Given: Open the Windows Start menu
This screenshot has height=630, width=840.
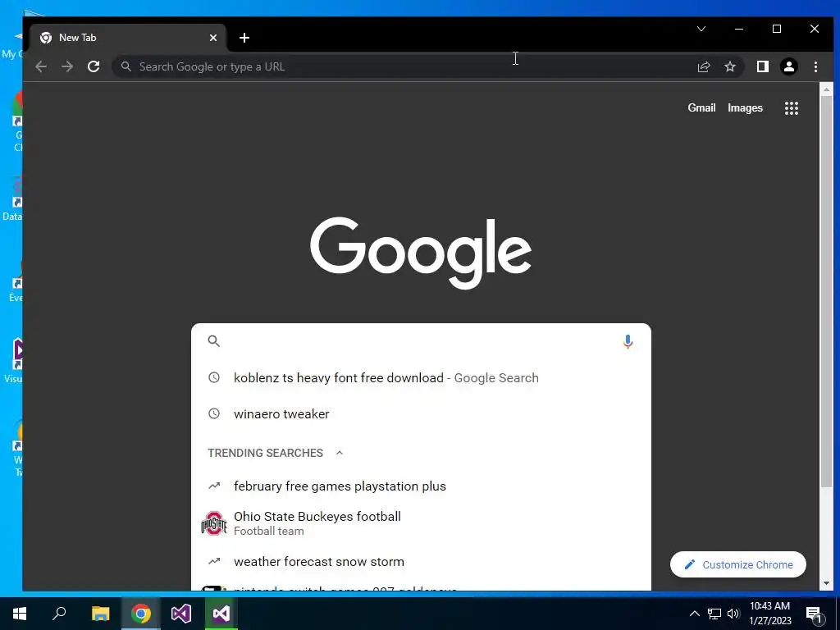Looking at the screenshot, I should (x=20, y=614).
